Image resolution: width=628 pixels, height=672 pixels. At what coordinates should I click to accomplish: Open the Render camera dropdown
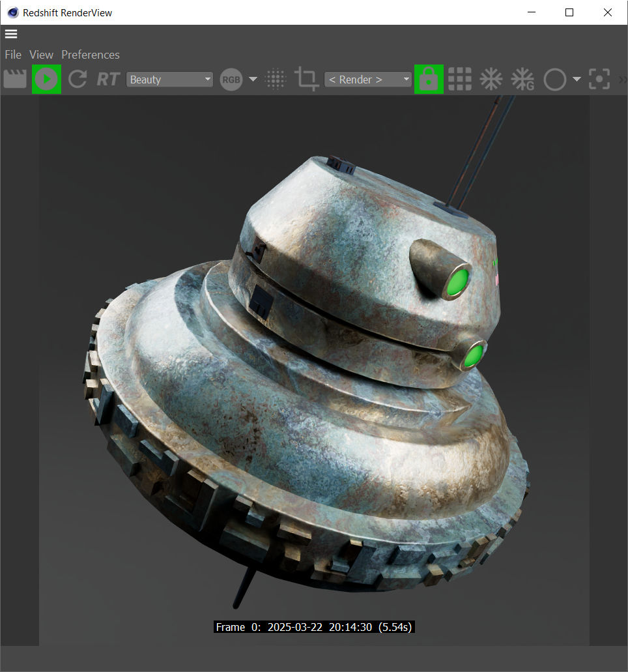tap(367, 80)
